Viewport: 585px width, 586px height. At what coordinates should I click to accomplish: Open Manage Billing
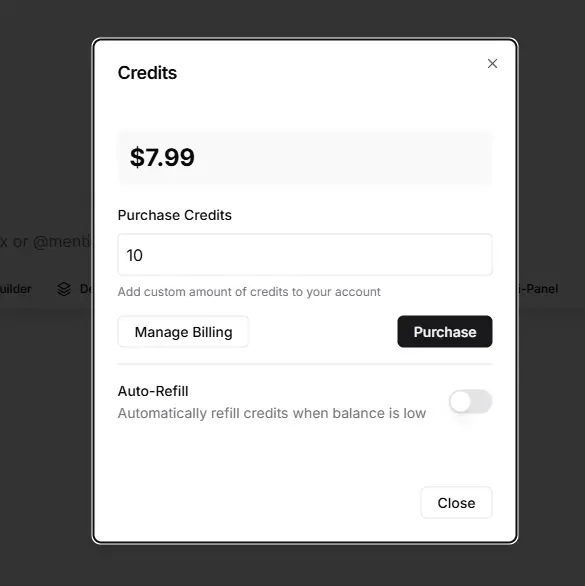point(183,331)
